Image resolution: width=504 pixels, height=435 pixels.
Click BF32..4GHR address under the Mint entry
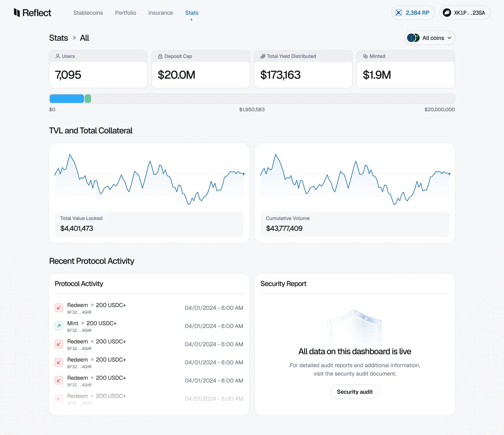[x=79, y=330]
